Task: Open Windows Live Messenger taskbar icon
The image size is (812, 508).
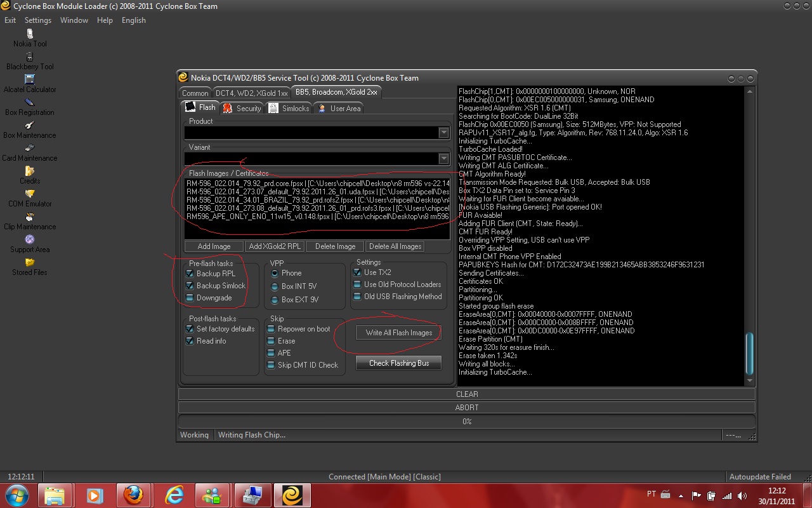Action: [212, 495]
